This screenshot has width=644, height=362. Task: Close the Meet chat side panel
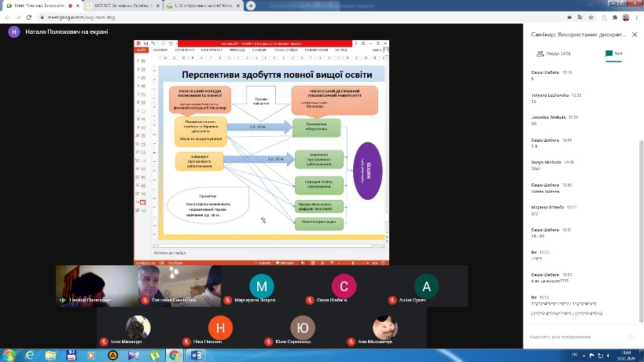pos(635,35)
